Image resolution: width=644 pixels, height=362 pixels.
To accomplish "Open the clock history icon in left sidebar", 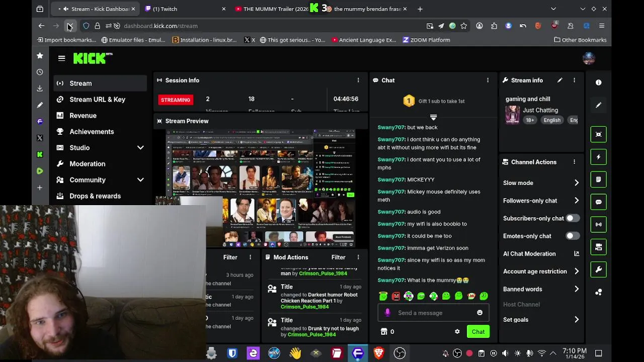I will tap(40, 72).
